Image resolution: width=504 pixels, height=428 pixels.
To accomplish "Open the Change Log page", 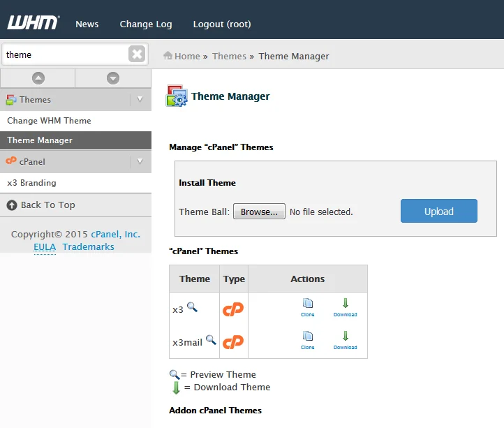I will pos(146,24).
